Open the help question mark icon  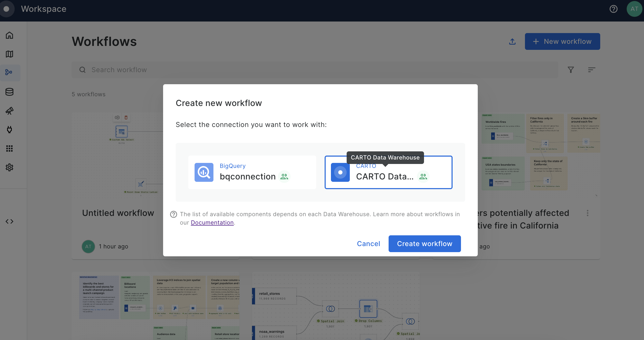[613, 9]
